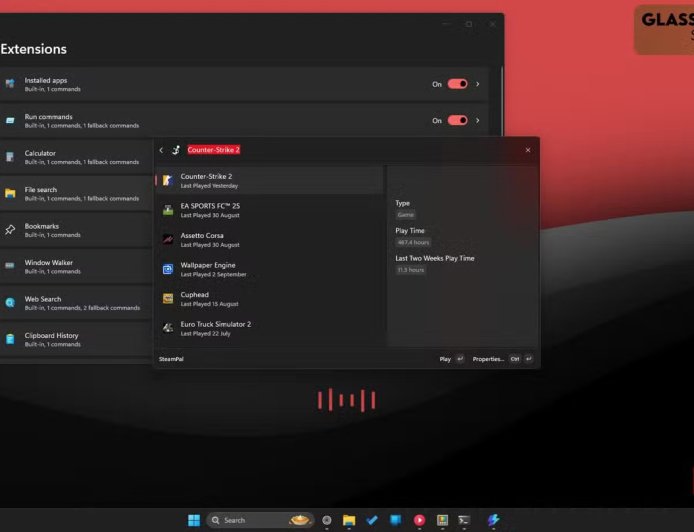Select the Assetto Corsa game icon

168,239
